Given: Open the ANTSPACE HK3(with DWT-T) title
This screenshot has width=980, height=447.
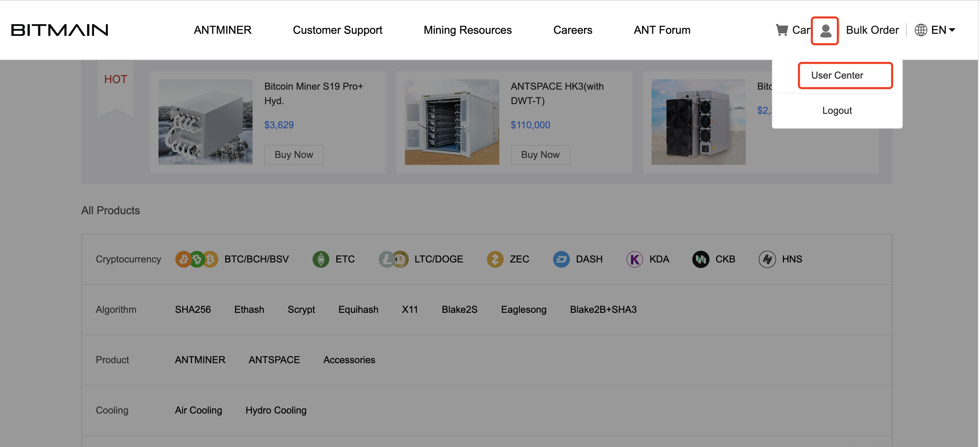Looking at the screenshot, I should pyautogui.click(x=557, y=94).
